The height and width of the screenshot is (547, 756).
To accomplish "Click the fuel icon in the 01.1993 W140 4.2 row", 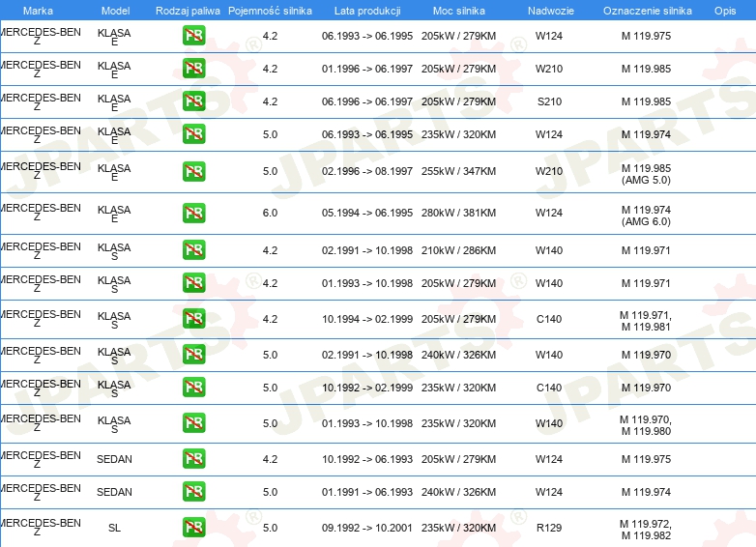I will point(193,282).
